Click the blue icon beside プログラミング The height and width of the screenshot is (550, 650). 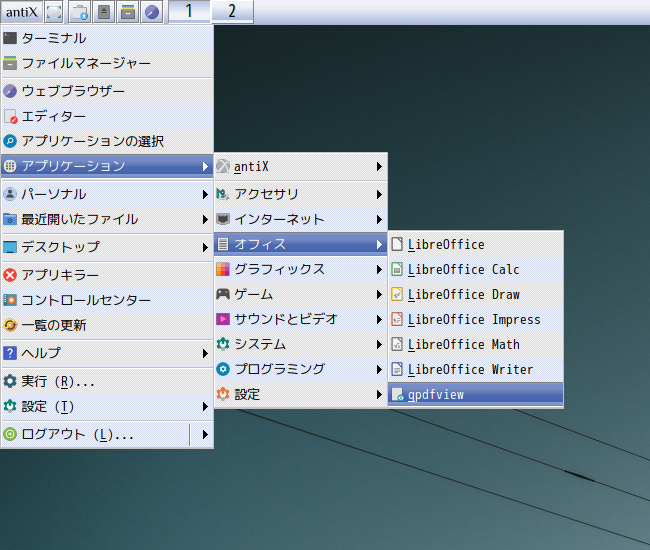tap(223, 369)
